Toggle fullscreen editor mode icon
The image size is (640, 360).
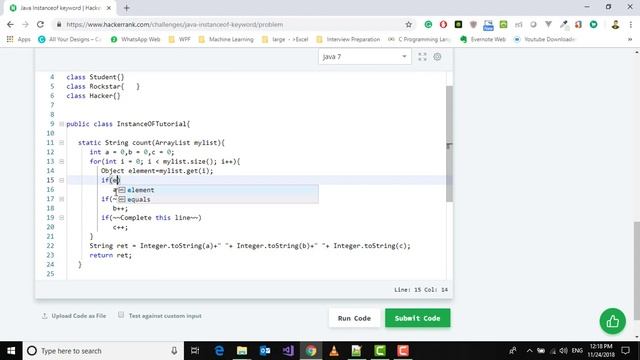[422, 57]
